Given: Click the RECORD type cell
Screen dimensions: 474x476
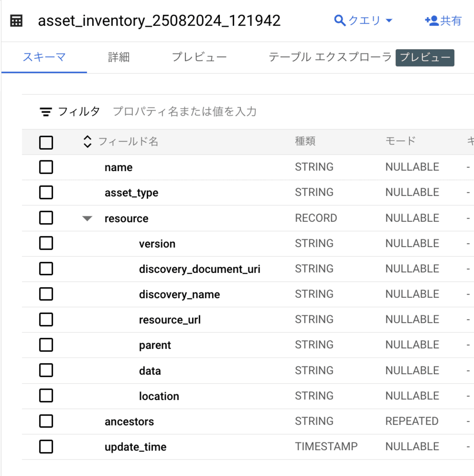Looking at the screenshot, I should pos(316,218).
